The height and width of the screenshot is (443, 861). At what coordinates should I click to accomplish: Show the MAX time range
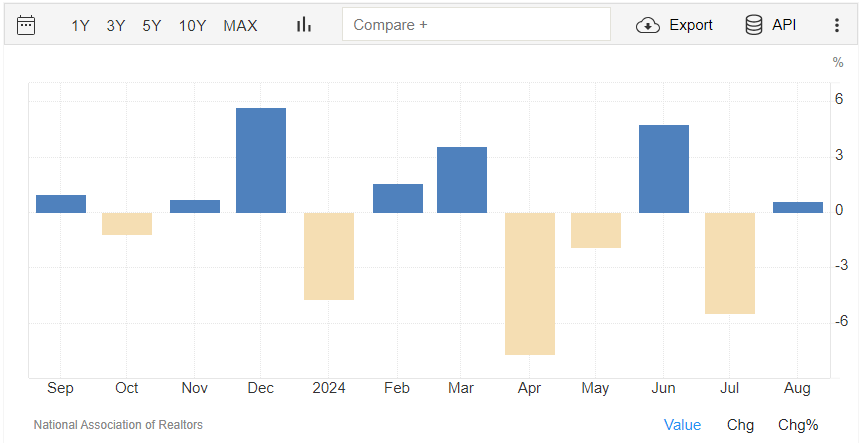tap(240, 26)
